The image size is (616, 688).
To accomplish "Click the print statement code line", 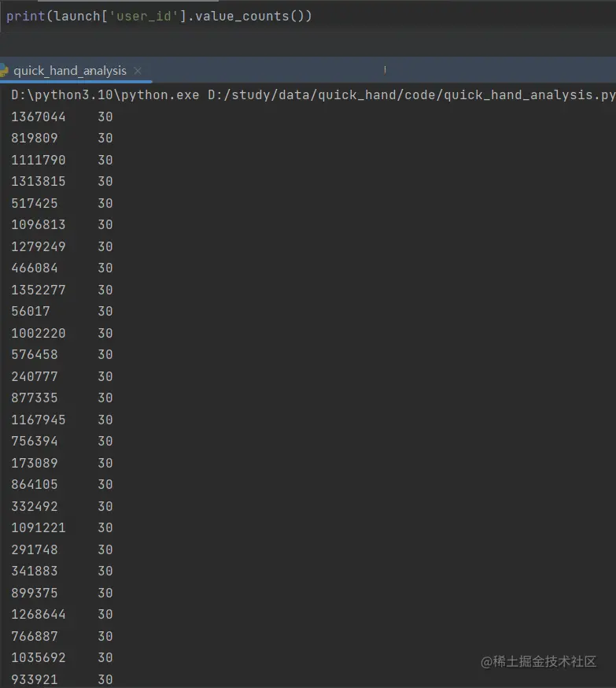I will coord(159,17).
